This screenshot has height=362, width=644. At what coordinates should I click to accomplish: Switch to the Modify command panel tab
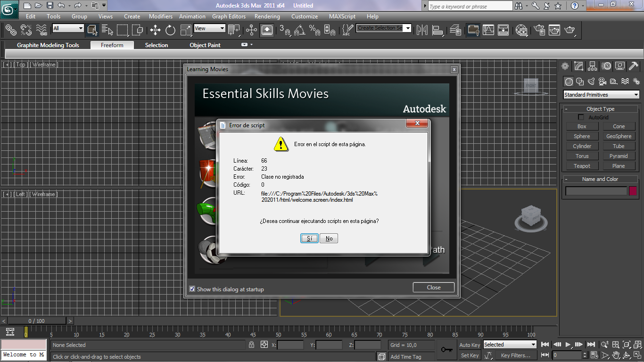tap(579, 66)
